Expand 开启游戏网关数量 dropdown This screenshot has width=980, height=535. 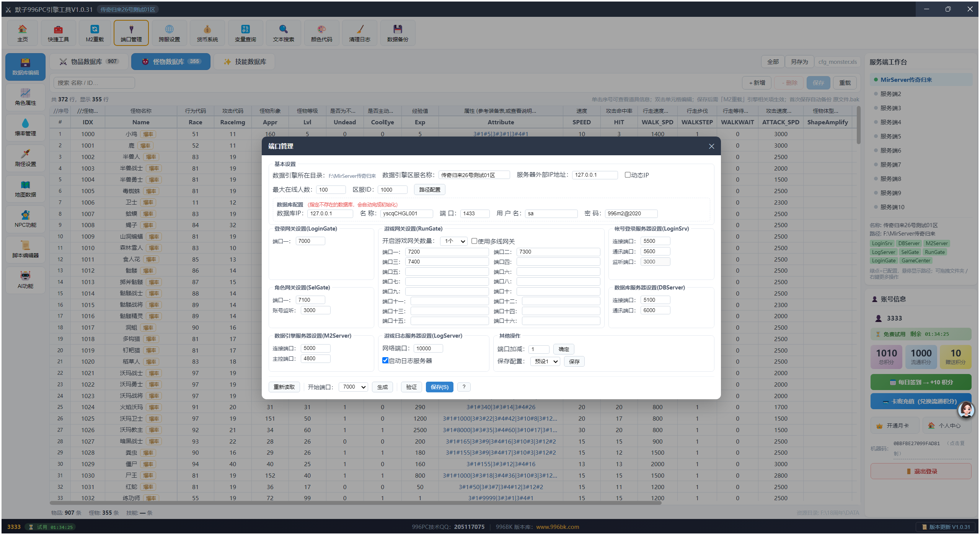[454, 241]
